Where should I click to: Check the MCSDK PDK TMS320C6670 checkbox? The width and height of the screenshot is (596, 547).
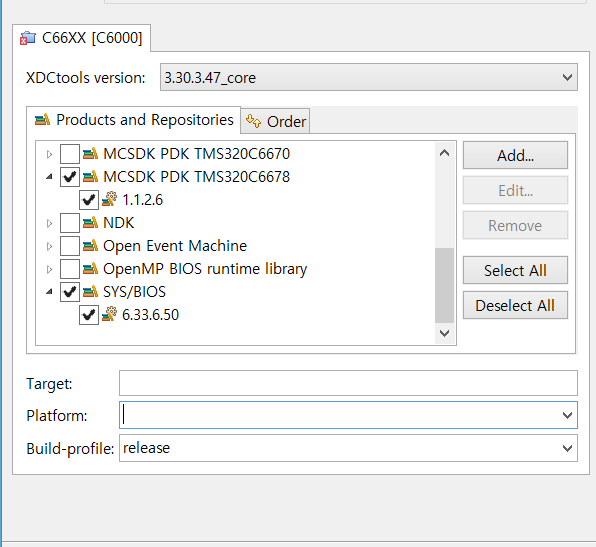(x=70, y=154)
